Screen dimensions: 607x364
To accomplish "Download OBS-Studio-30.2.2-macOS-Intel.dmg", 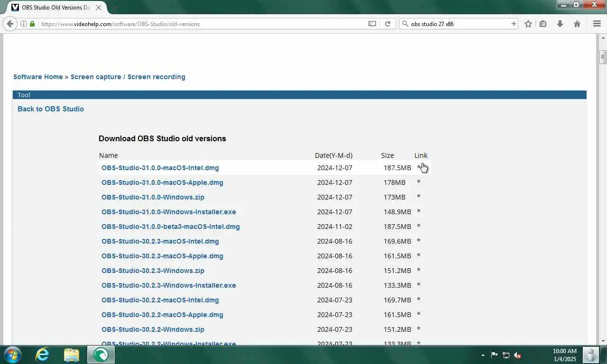I will (x=160, y=300).
